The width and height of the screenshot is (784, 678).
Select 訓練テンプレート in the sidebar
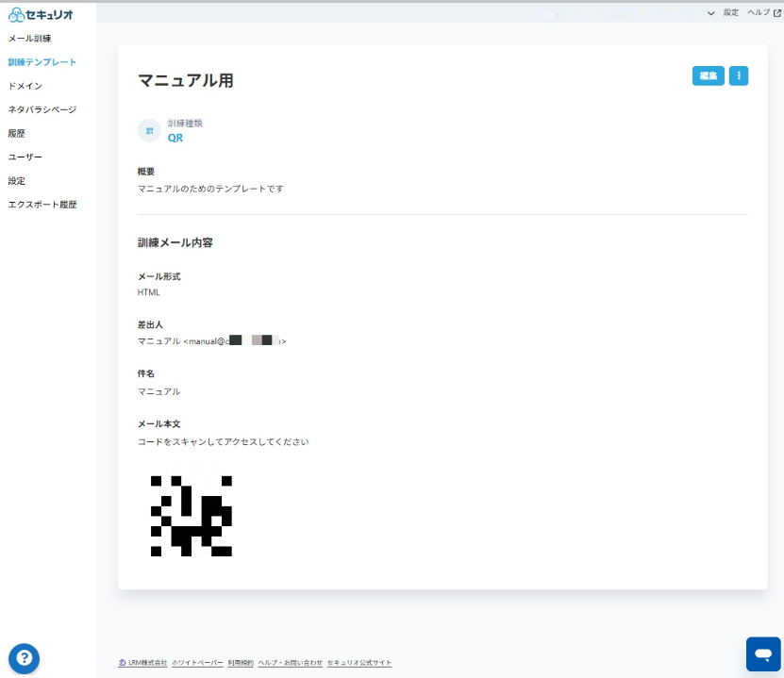click(42, 62)
